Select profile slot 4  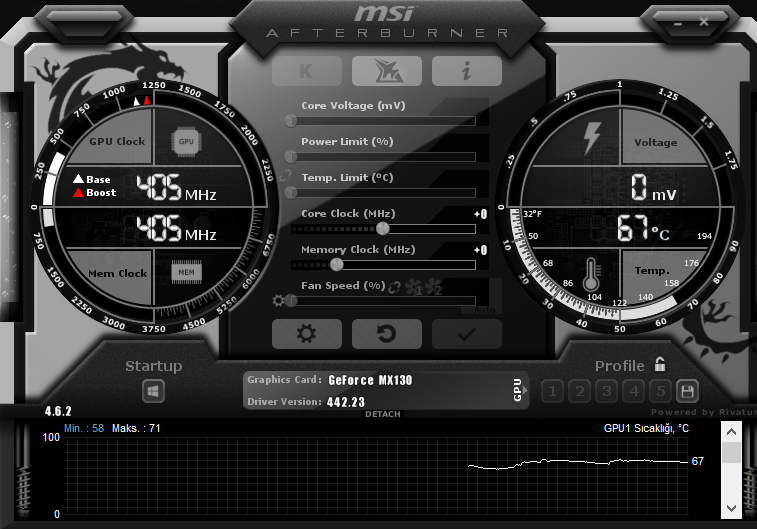coord(634,391)
